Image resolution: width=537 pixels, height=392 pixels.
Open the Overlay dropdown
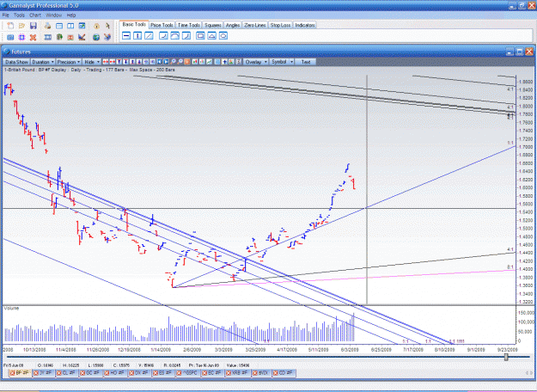click(x=256, y=62)
